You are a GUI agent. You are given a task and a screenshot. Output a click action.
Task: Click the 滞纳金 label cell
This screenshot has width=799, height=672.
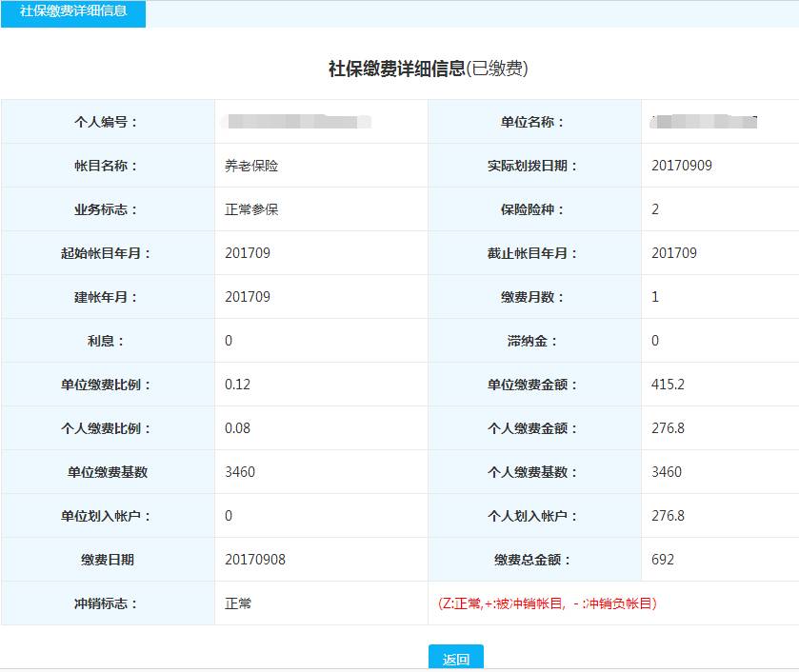click(x=533, y=341)
